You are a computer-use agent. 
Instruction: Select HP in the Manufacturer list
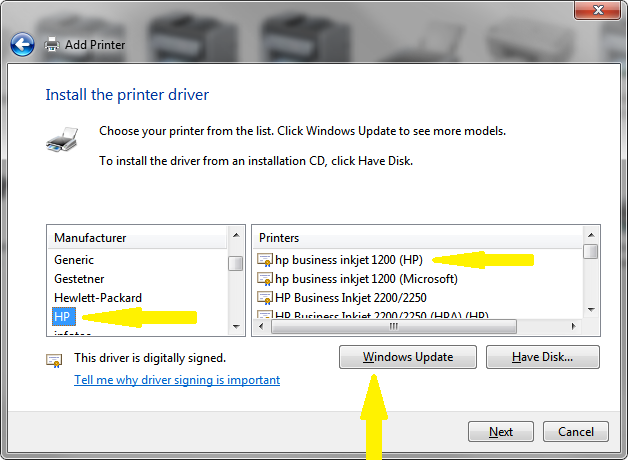tap(63, 317)
